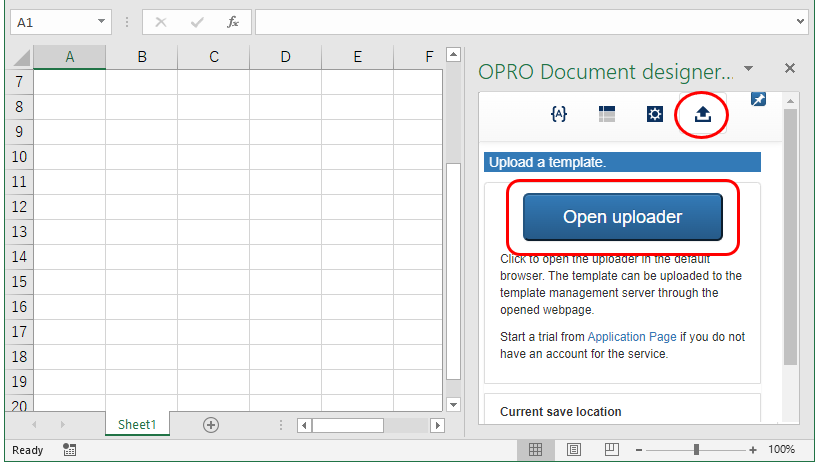Select column header D
819x467 pixels.
285,58
